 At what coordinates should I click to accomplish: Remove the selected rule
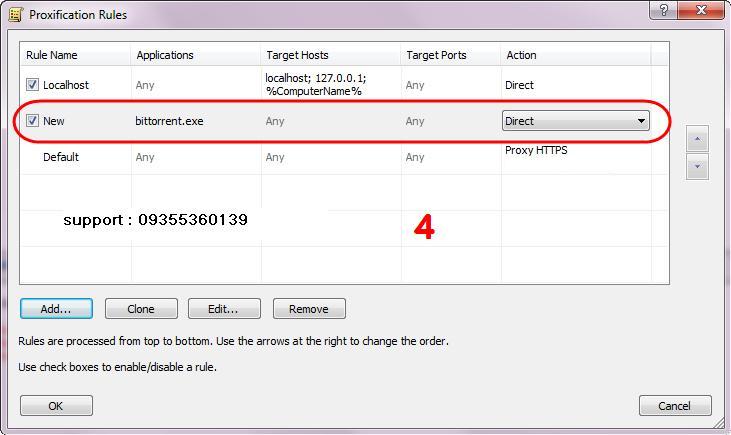309,309
